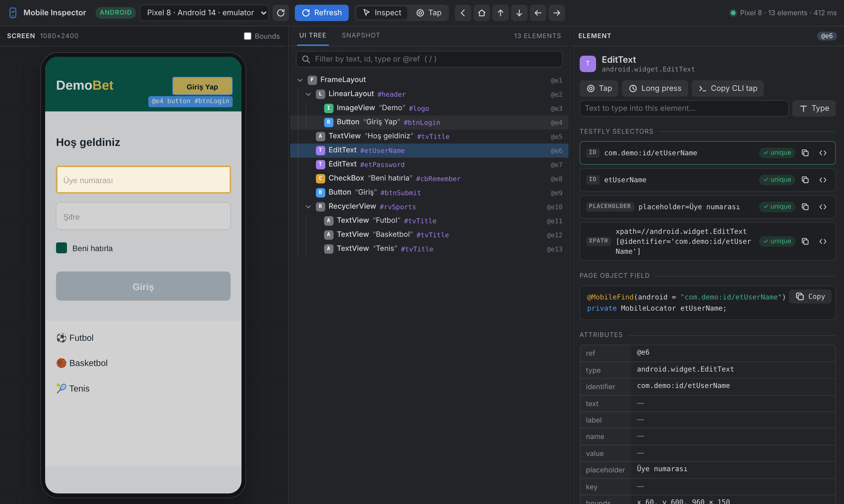Click the Üye numarası field on device
This screenshot has height=504, width=844.
[x=143, y=180]
